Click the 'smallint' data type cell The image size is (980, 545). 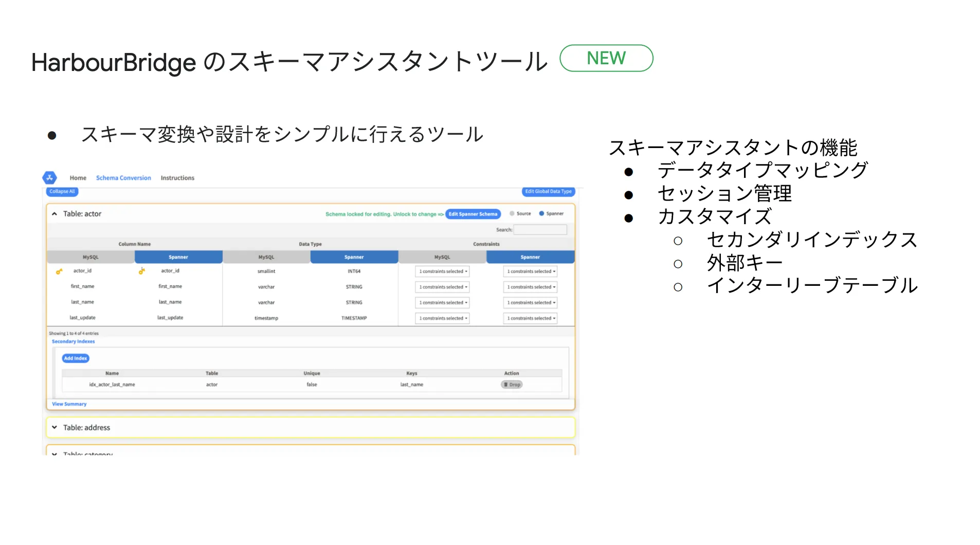pos(266,271)
